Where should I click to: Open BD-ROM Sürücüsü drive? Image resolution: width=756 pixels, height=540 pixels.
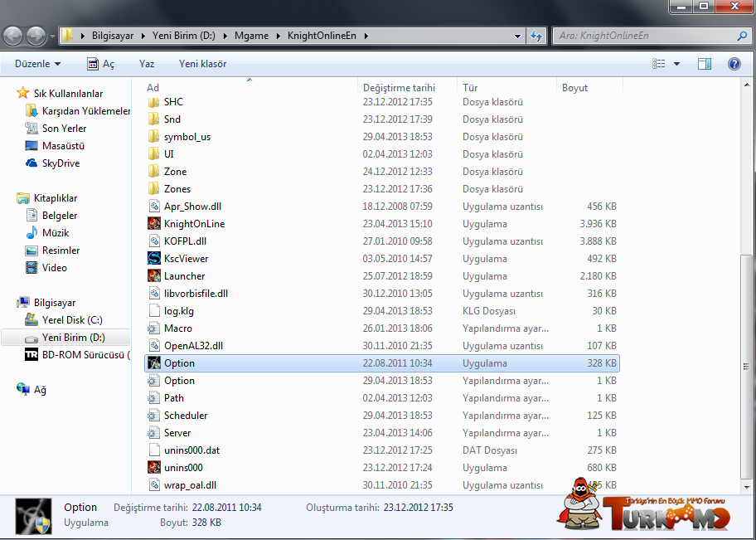coord(77,355)
